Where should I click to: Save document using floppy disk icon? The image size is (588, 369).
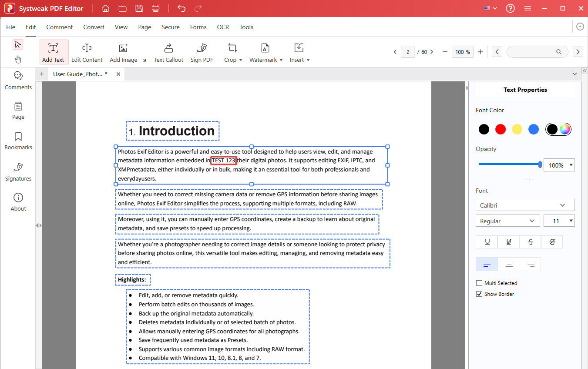pos(139,8)
